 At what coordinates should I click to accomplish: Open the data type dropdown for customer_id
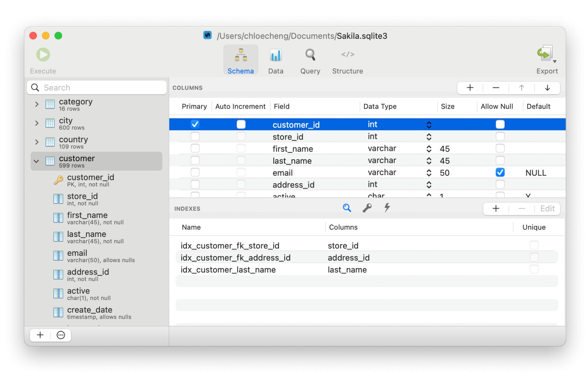click(429, 125)
